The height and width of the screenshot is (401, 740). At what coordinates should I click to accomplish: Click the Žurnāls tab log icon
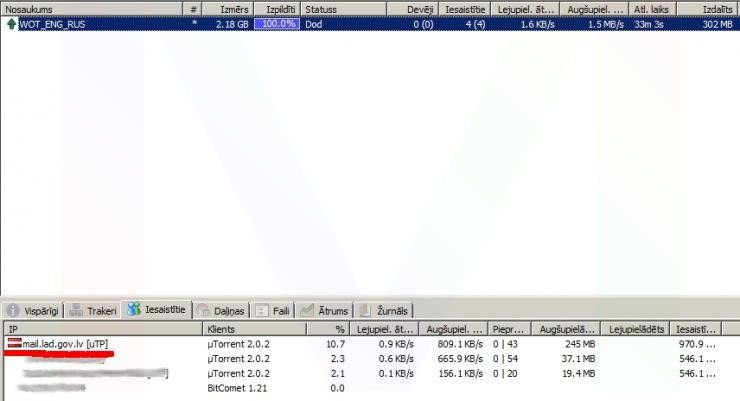[365, 311]
